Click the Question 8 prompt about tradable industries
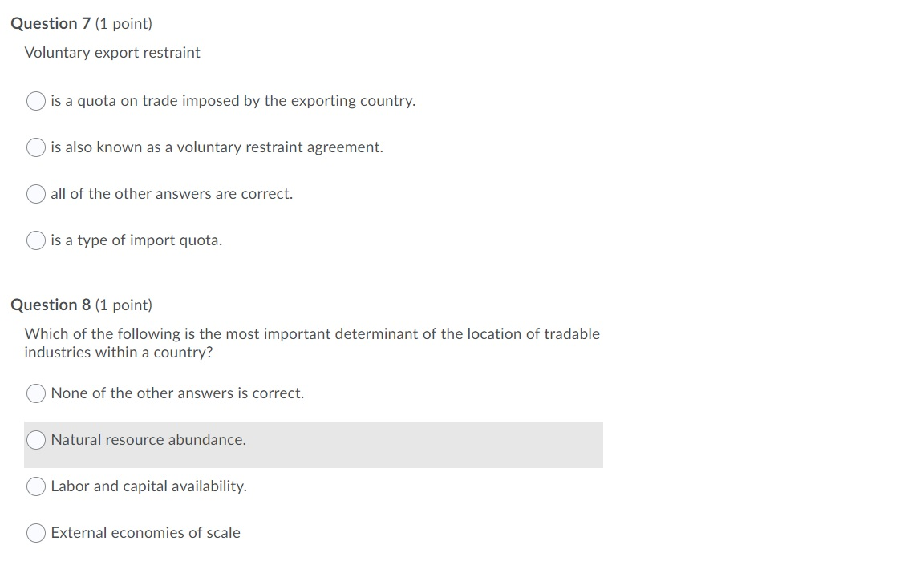This screenshot has height=573, width=924. (x=313, y=342)
